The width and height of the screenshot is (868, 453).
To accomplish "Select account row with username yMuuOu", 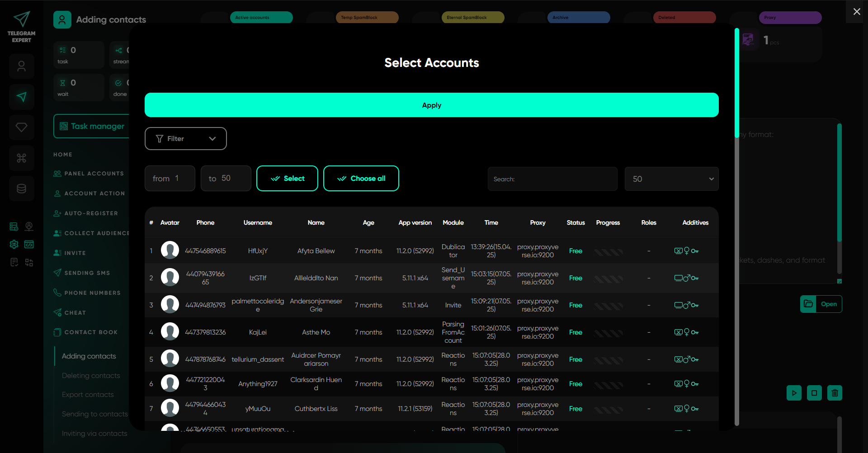I will click(x=258, y=409).
